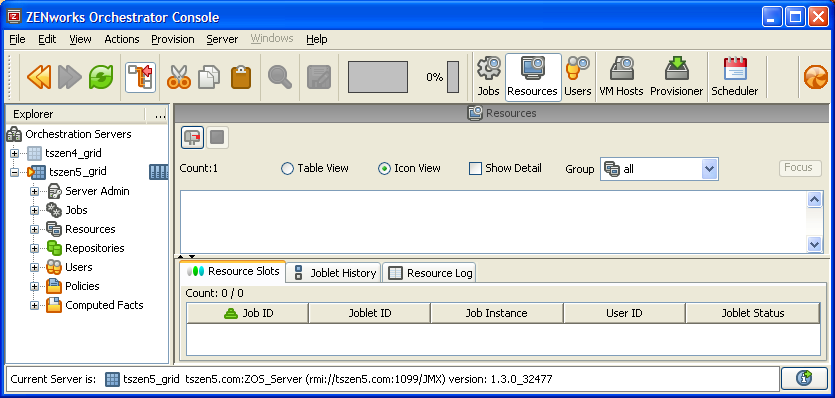Viewport: 835px width, 398px height.
Task: Select Computed Facts in Explorer tree
Action: 104,305
